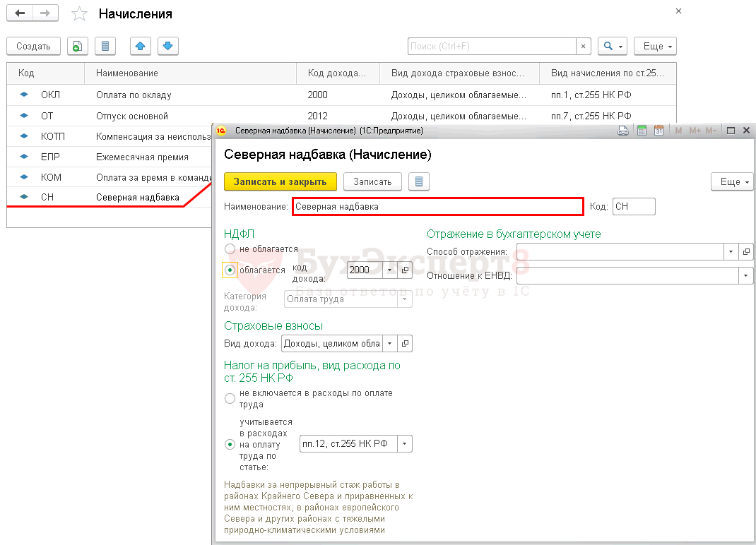The width and height of the screenshot is (756, 545).
Task: Select the Оплата по окладу row
Action: click(x=134, y=95)
